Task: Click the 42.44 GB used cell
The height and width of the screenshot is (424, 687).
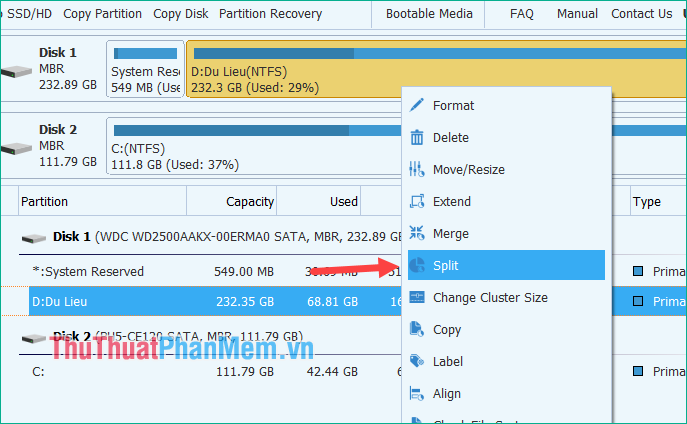Action: click(332, 371)
